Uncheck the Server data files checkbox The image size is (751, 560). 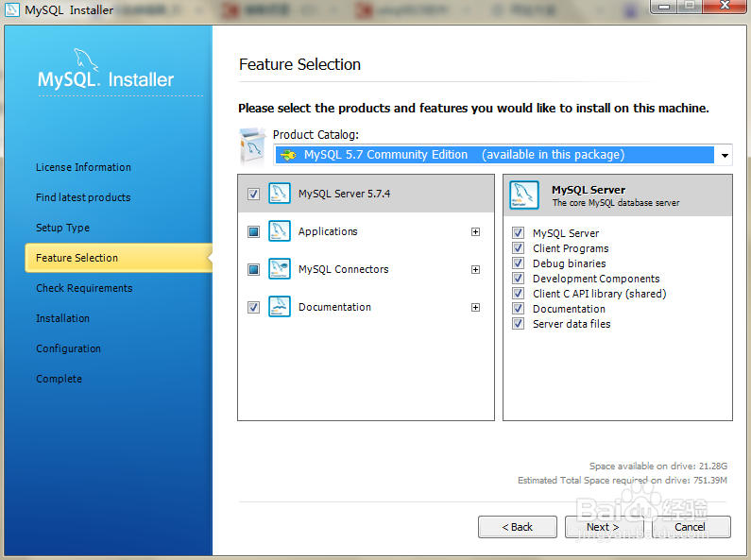[x=518, y=324]
